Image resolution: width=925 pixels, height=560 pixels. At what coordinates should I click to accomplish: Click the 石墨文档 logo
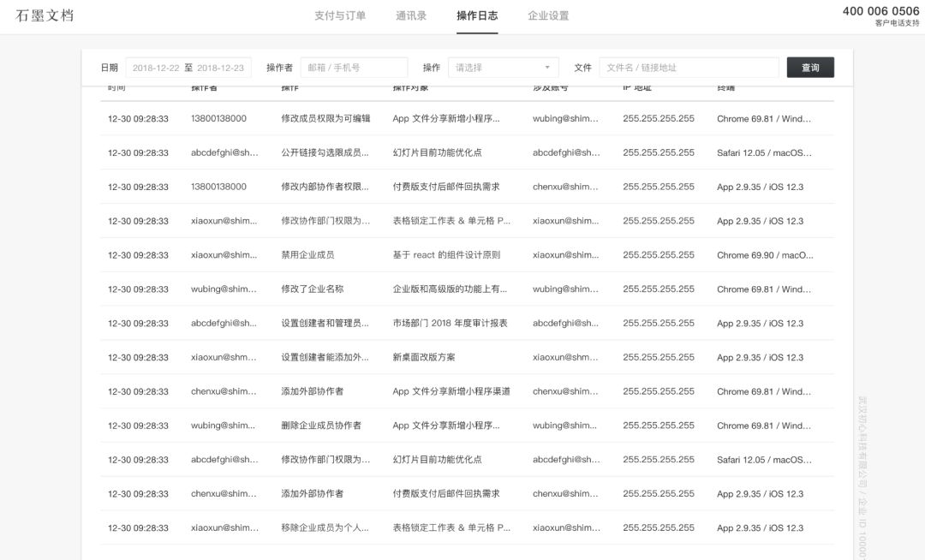43,15
